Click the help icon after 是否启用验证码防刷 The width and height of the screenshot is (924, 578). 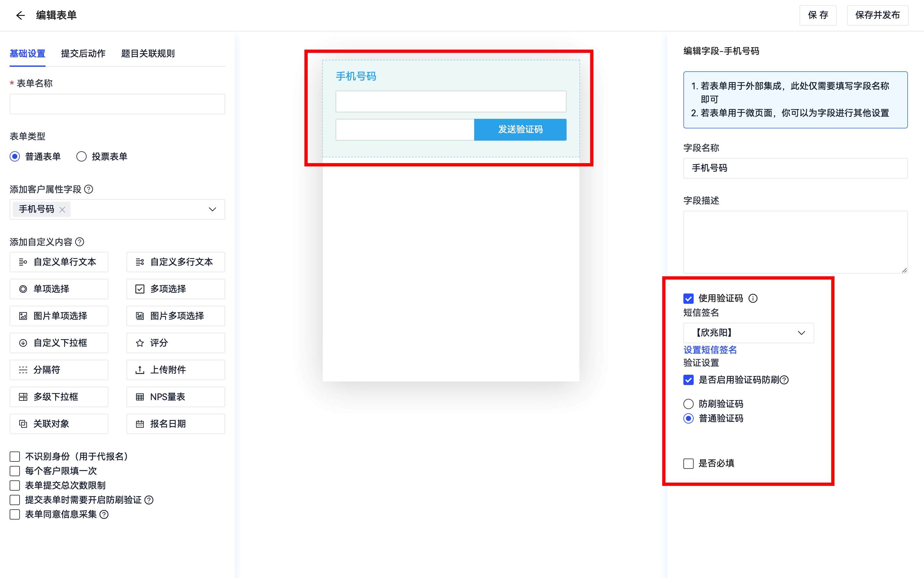[x=784, y=380]
